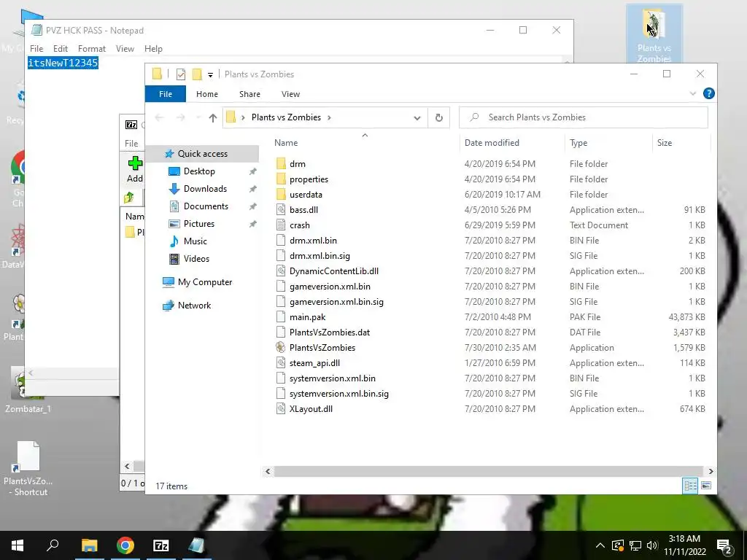Open Chrome from the taskbar

tap(125, 545)
